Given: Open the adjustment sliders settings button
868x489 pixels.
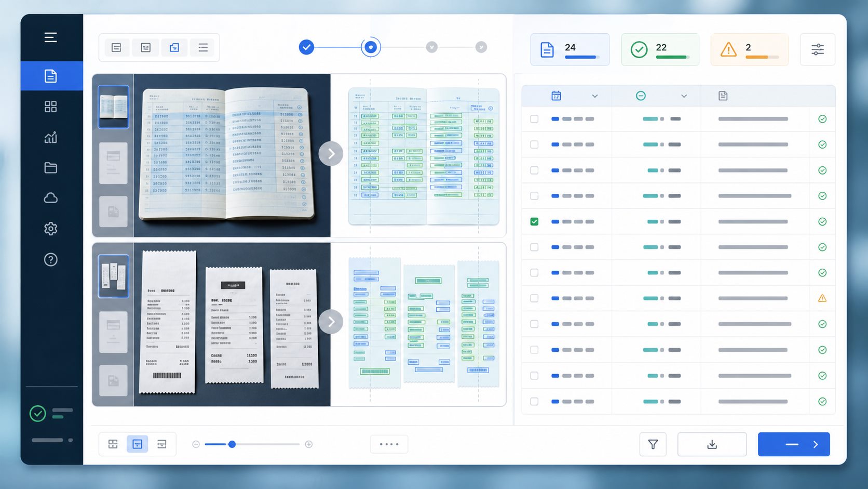Looking at the screenshot, I should pos(817,50).
